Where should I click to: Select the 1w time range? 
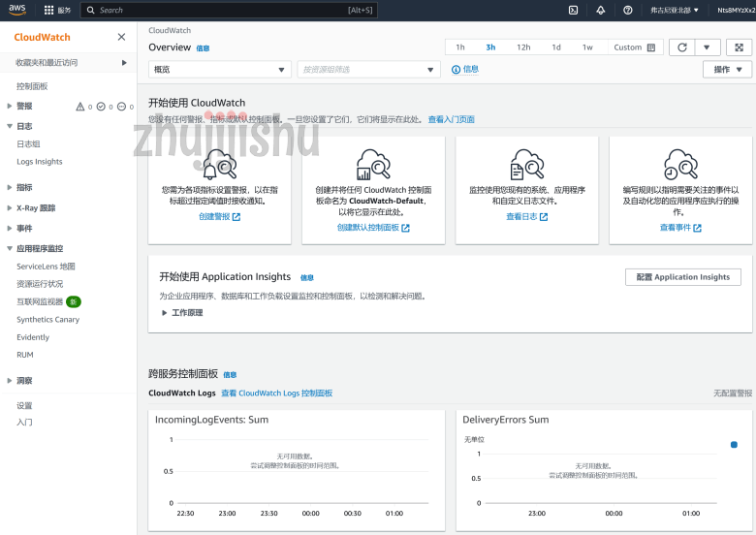(587, 47)
